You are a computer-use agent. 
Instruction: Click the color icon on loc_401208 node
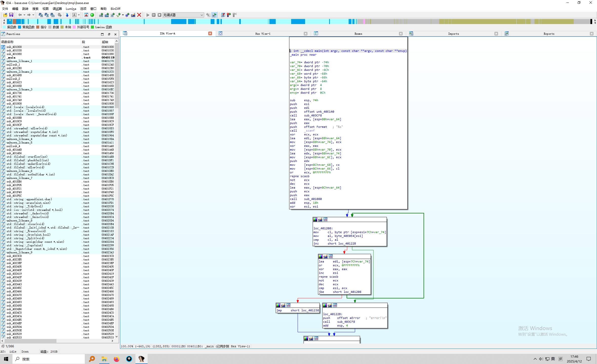[x=315, y=219]
